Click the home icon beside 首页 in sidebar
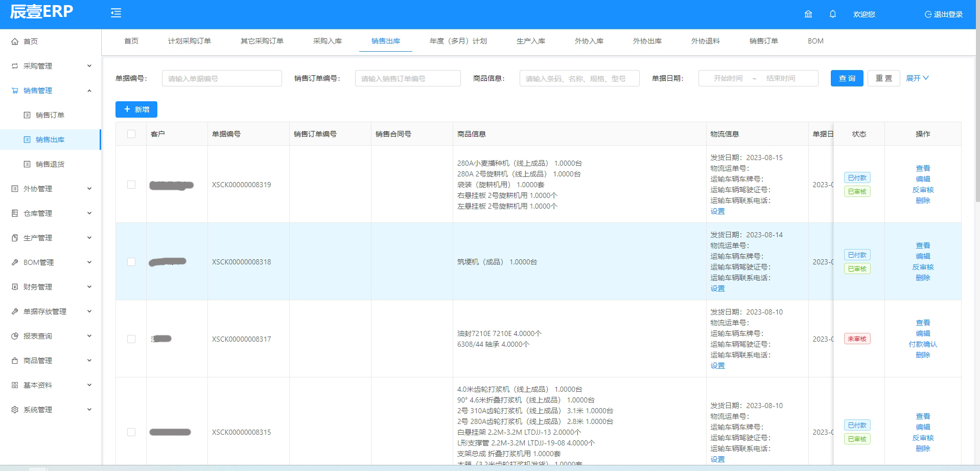 [15, 41]
